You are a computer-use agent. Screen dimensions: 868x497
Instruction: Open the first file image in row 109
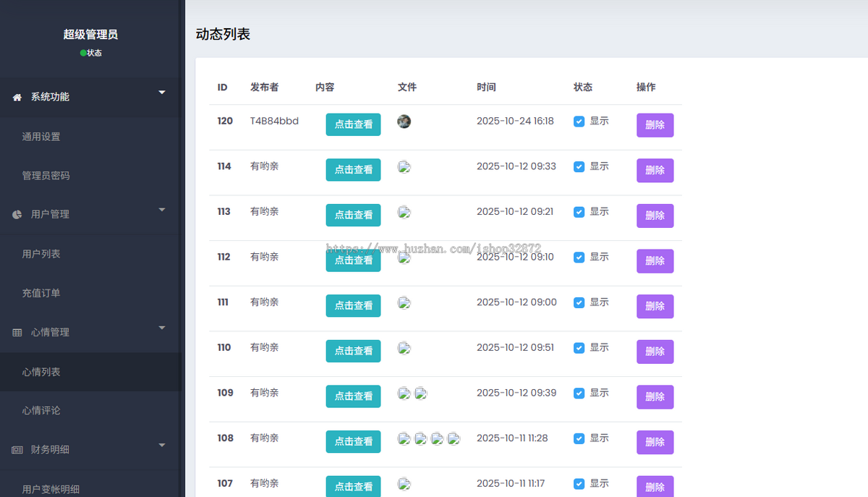[404, 394]
